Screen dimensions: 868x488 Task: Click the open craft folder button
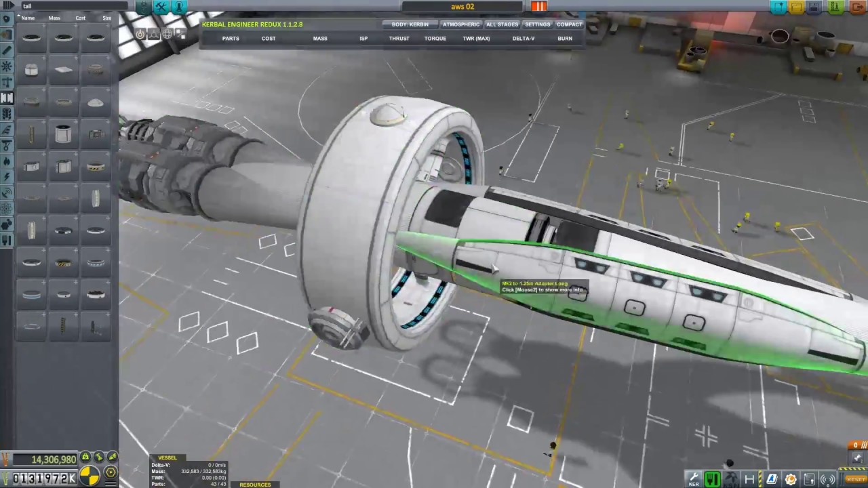pos(797,7)
